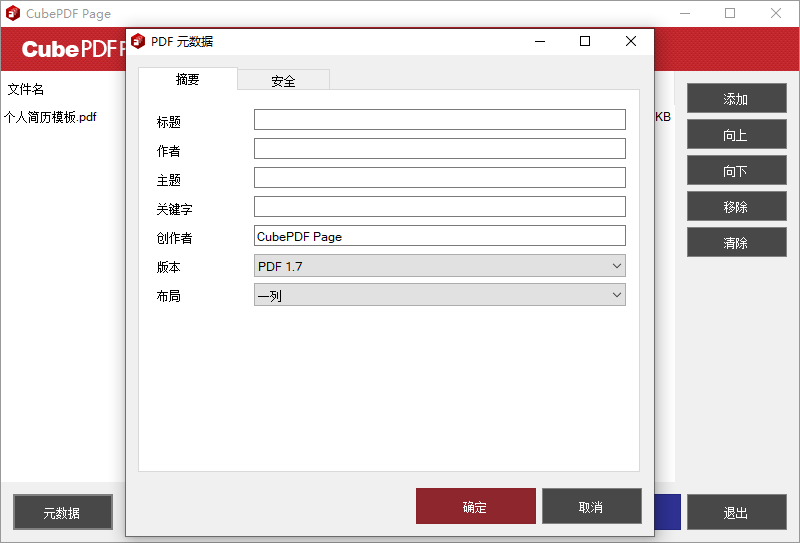Click 移除 button in main window
The height and width of the screenshot is (543, 800).
(x=736, y=206)
